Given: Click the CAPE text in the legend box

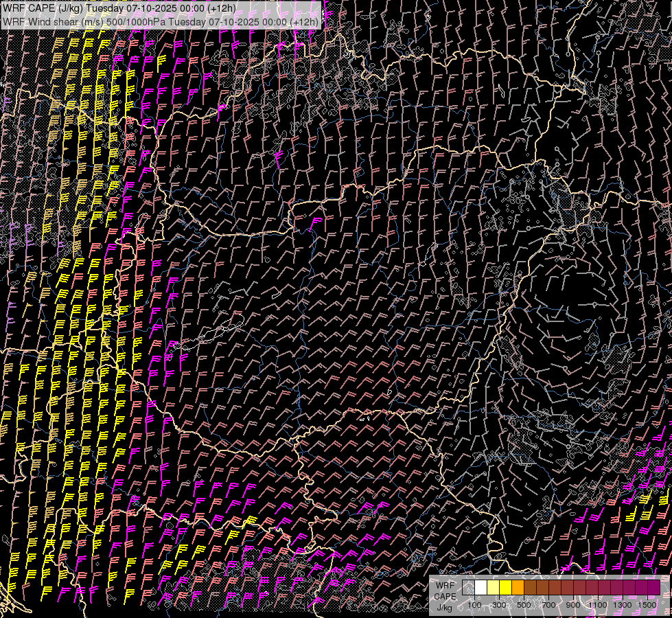Looking at the screenshot, I should click(445, 596).
